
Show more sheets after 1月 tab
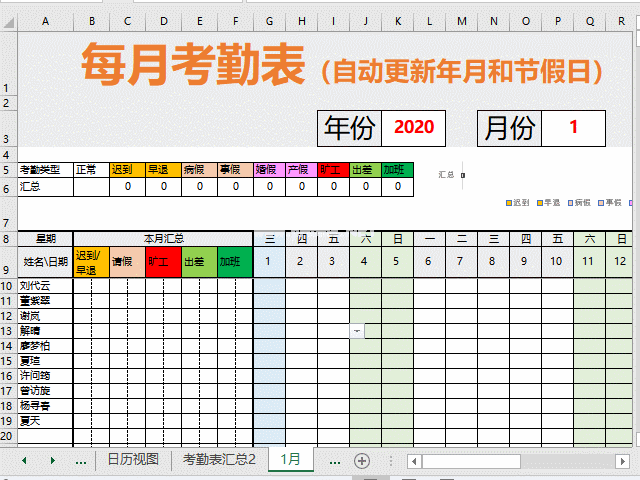pos(335,462)
